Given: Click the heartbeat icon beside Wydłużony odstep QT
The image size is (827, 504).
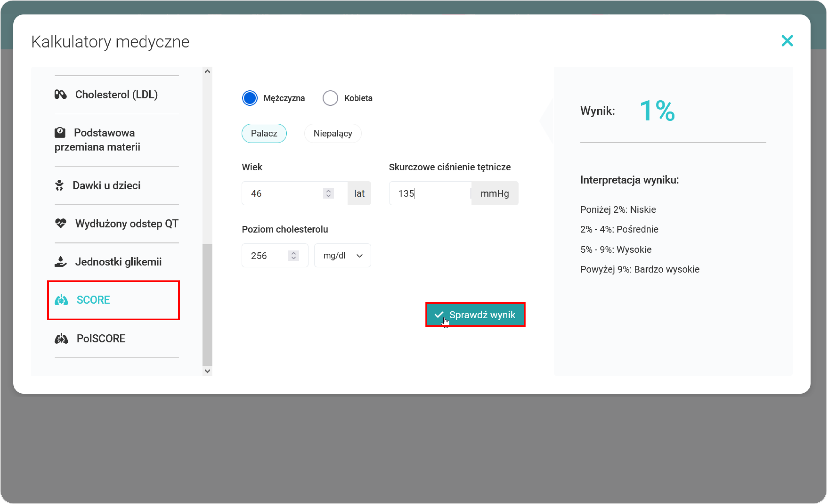Looking at the screenshot, I should coord(61,223).
